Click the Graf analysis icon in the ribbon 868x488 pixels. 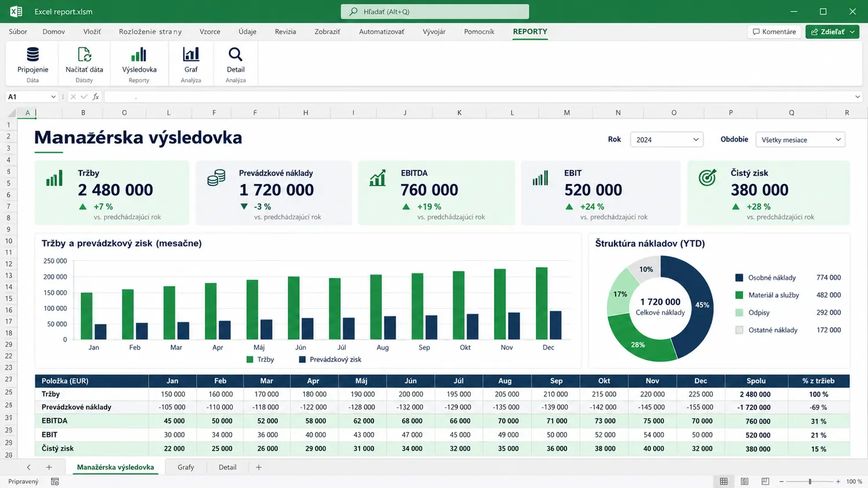(191, 54)
